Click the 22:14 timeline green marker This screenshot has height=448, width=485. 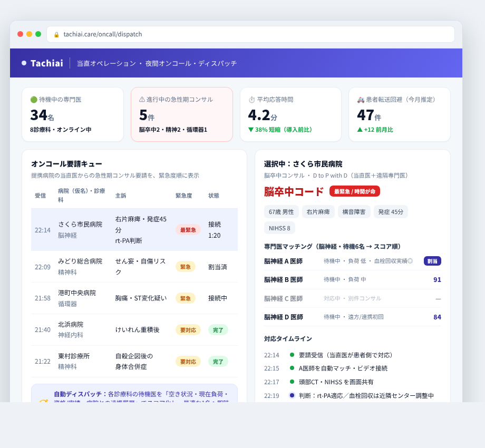(292, 355)
